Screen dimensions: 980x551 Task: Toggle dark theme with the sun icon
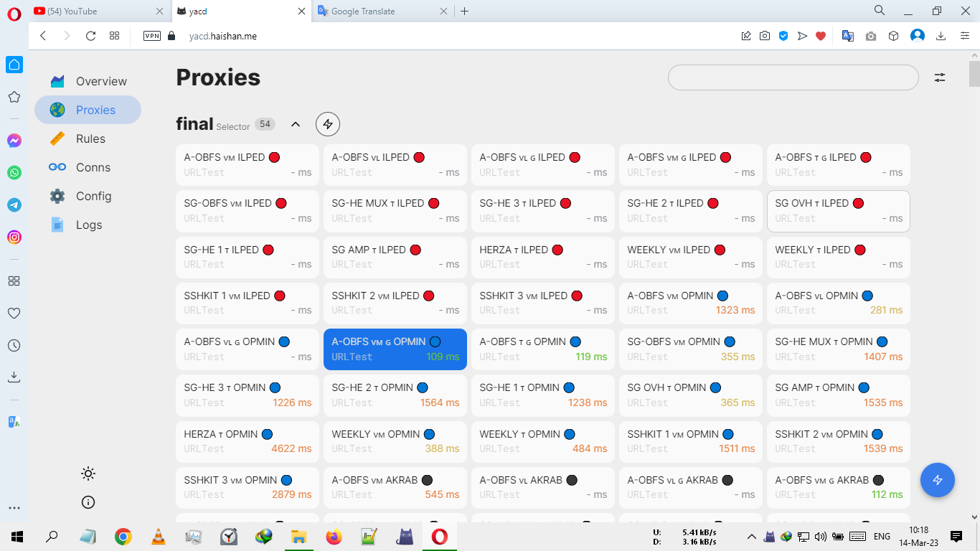click(x=88, y=474)
